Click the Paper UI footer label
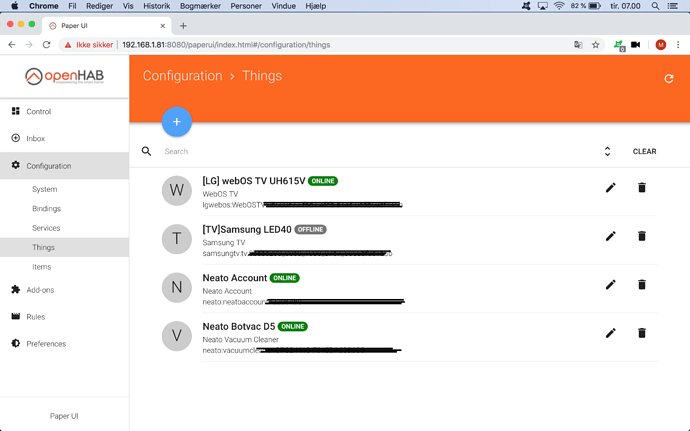Image resolution: width=690 pixels, height=431 pixels. pos(64,416)
